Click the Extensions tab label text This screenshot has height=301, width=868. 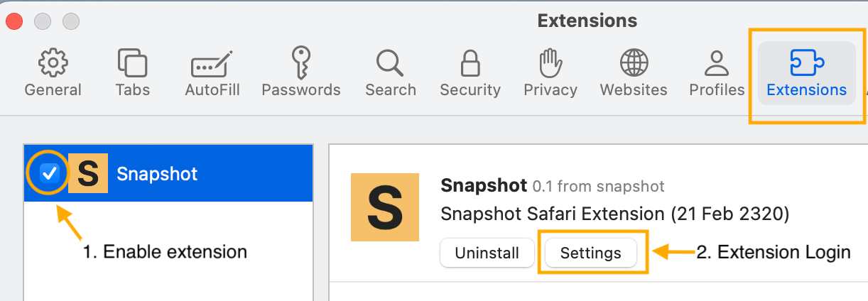point(806,90)
